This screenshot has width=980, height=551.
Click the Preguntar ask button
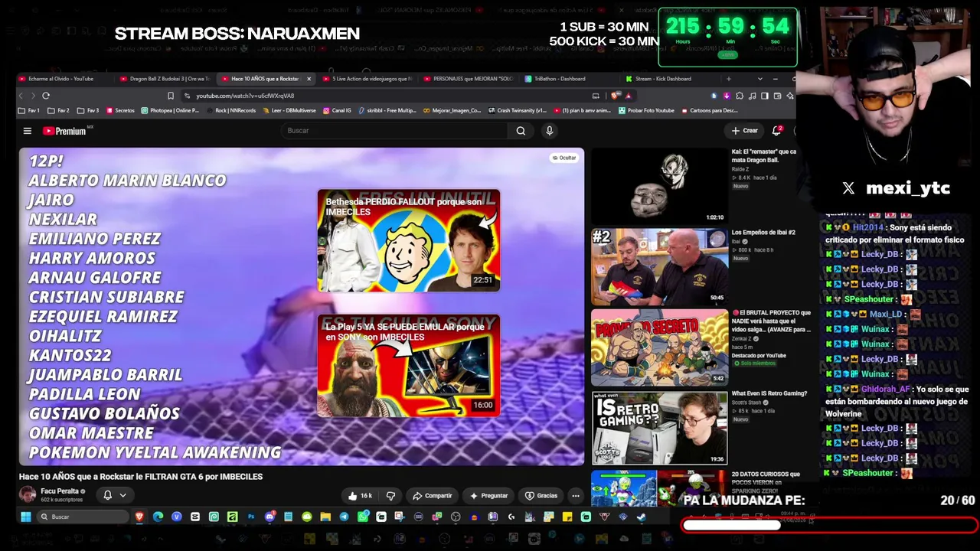(x=489, y=496)
